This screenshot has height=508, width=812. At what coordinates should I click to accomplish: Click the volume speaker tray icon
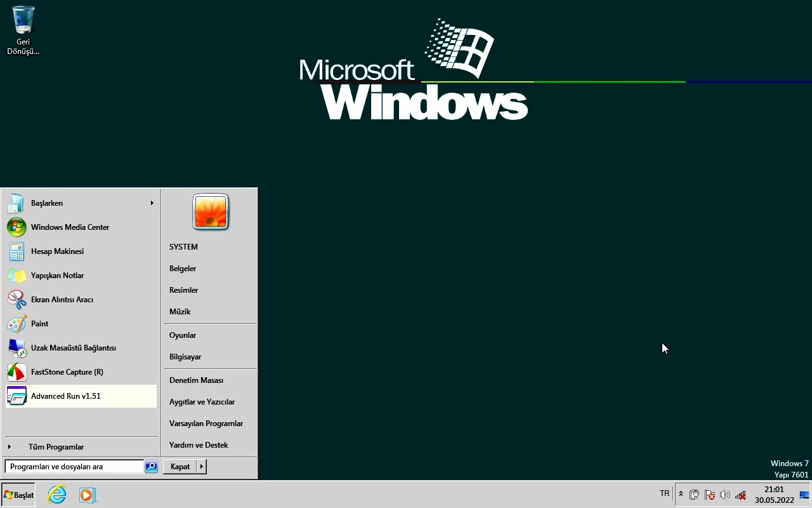tap(725, 495)
